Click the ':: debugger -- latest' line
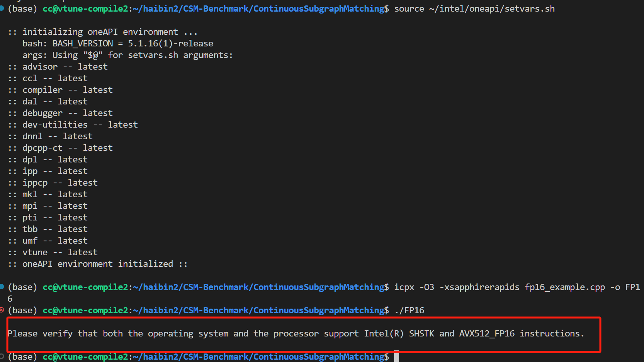The width and height of the screenshot is (644, 362). point(60,113)
